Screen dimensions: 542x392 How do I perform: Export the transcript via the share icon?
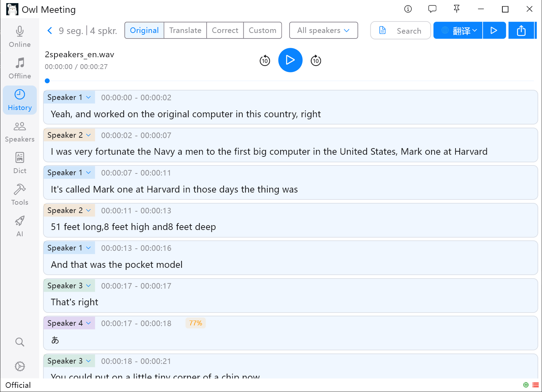click(x=521, y=30)
